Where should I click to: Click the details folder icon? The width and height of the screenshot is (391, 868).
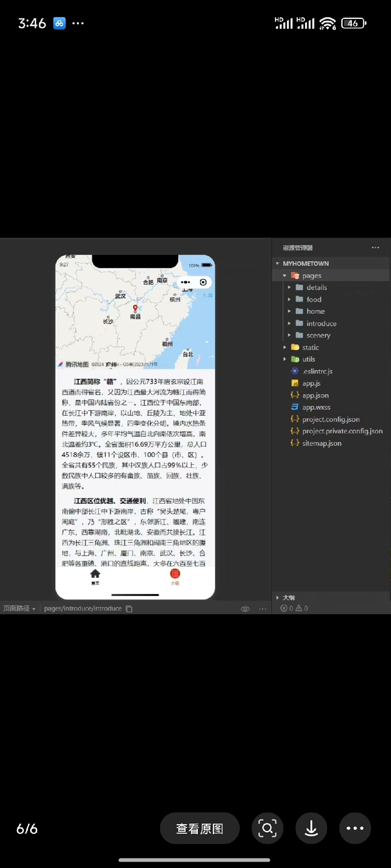tap(299, 287)
